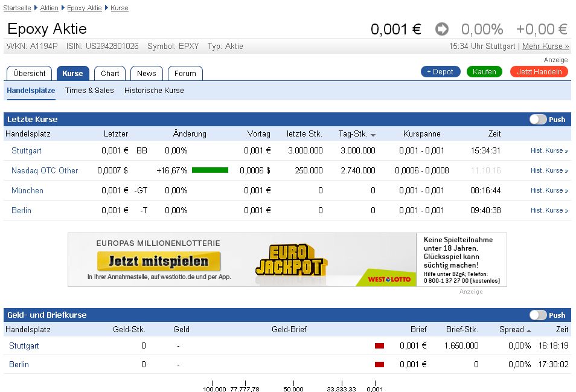
Task: Click the ISIN US2942801026 text
Action: (103, 47)
